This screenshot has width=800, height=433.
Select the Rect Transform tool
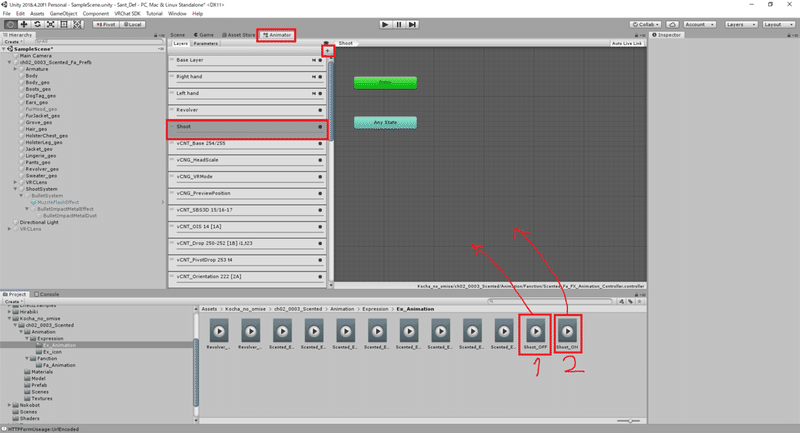coord(64,24)
